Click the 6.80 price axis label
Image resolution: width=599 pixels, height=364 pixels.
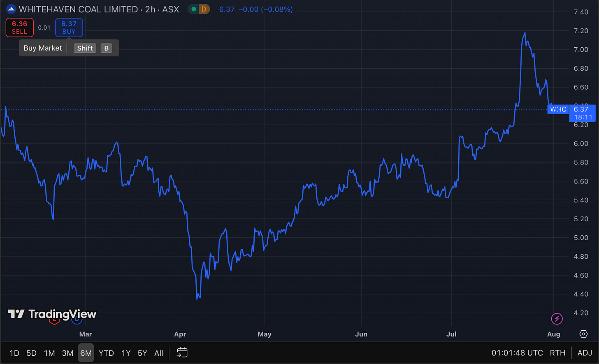(581, 68)
